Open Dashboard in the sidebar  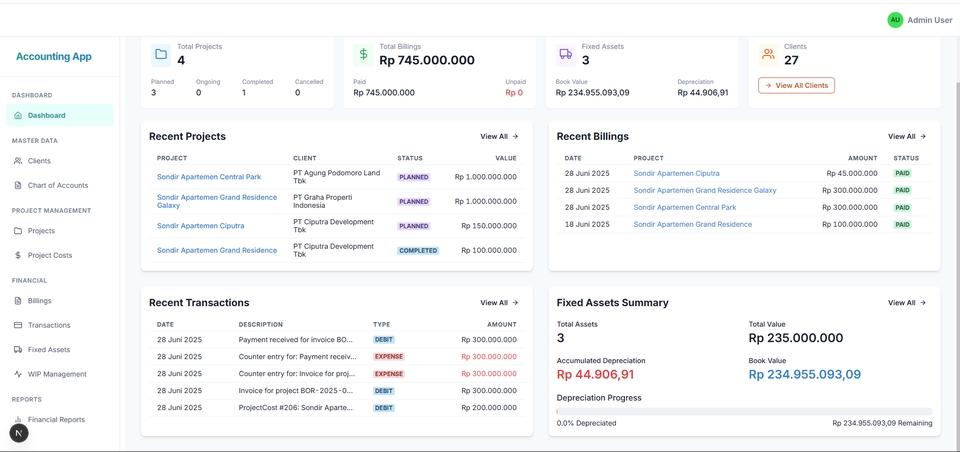[x=59, y=115]
